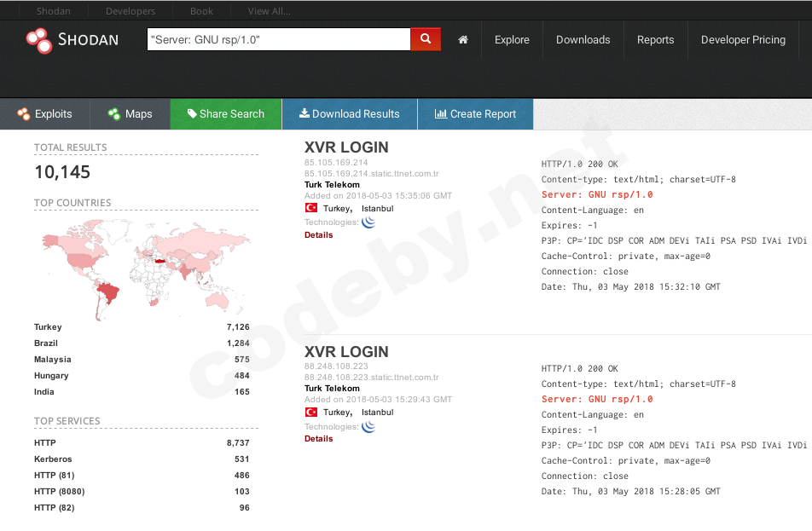The height and width of the screenshot is (531, 812).
Task: Click the IP address 88.248.108.223
Action: [x=336, y=367]
